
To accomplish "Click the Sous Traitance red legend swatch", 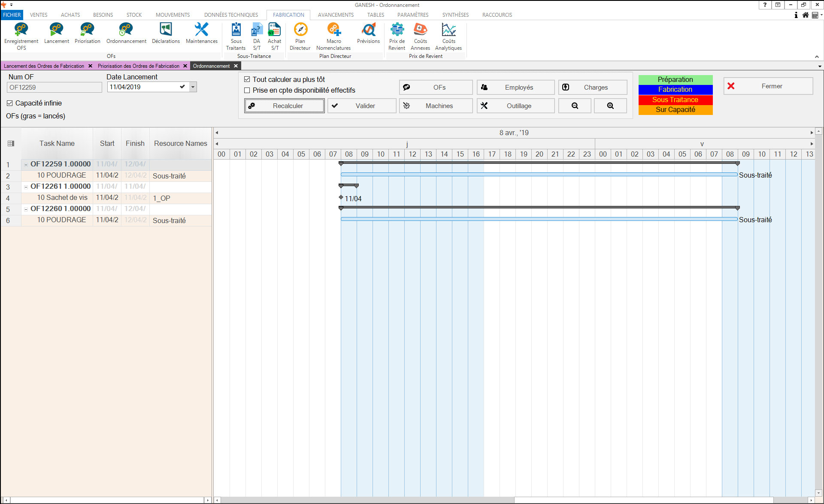I will (x=675, y=100).
